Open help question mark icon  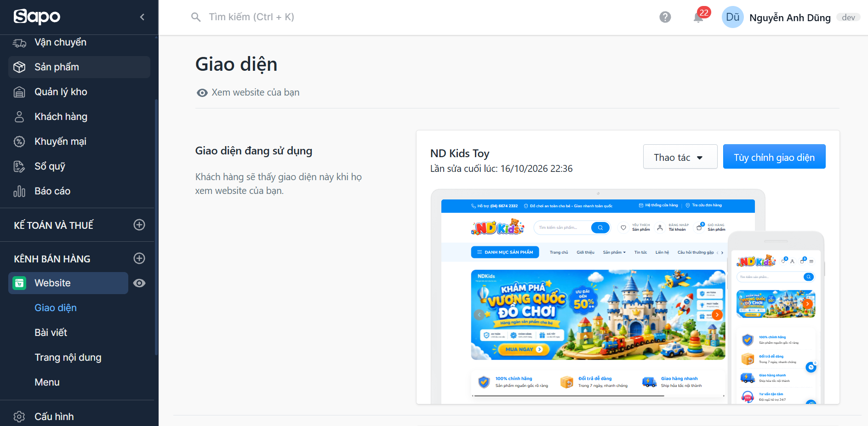pos(665,17)
